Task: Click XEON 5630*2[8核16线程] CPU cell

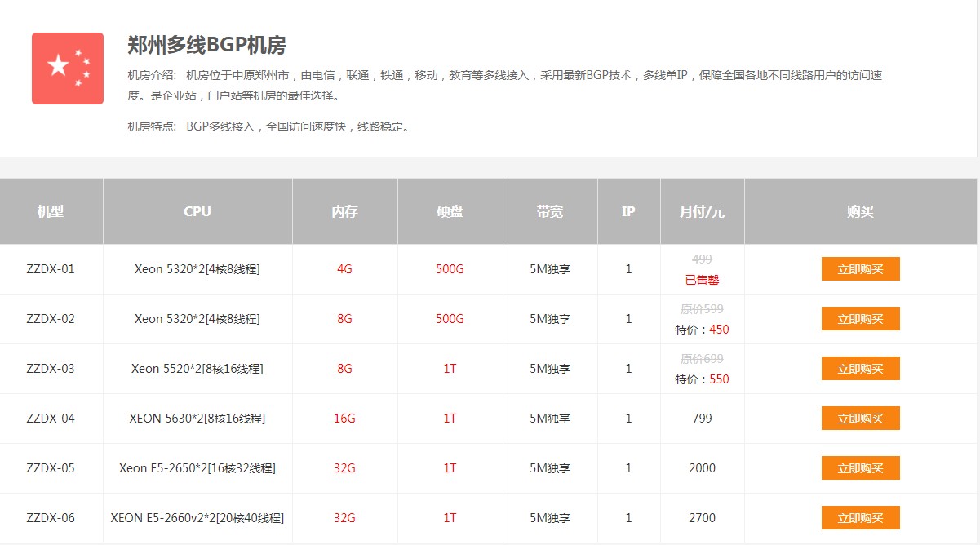Action: 197,419
